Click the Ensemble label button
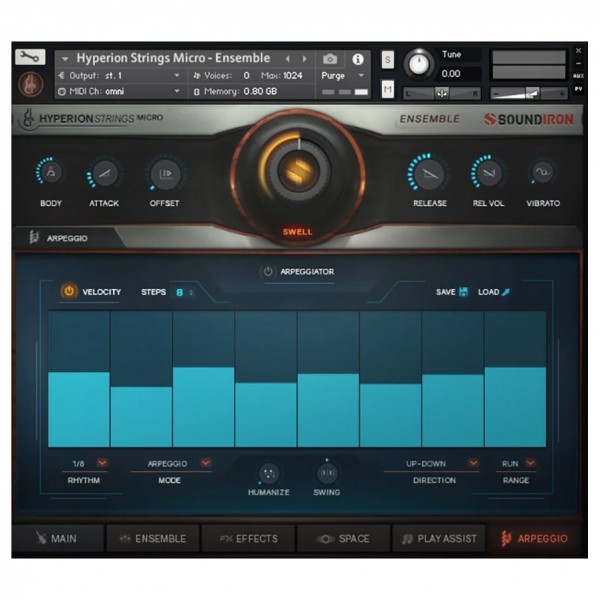Image resolution: width=600 pixels, height=600 pixels. pyautogui.click(x=429, y=119)
